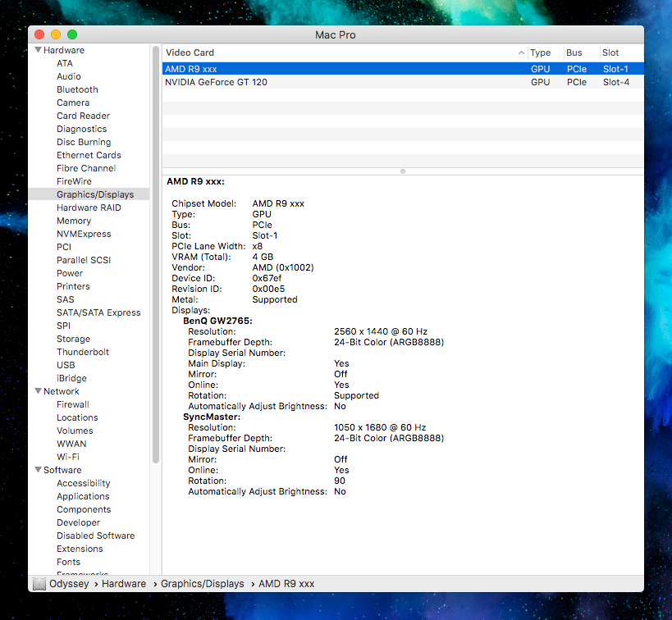Click the BenQ GW2765 display heading
The width and height of the screenshot is (672, 620).
pyautogui.click(x=217, y=321)
